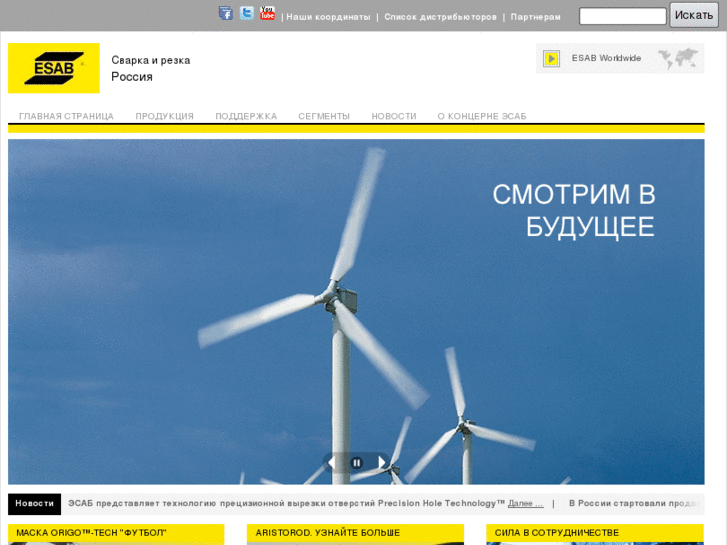Advance to next banner slide
The height and width of the screenshot is (545, 727).
click(381, 462)
